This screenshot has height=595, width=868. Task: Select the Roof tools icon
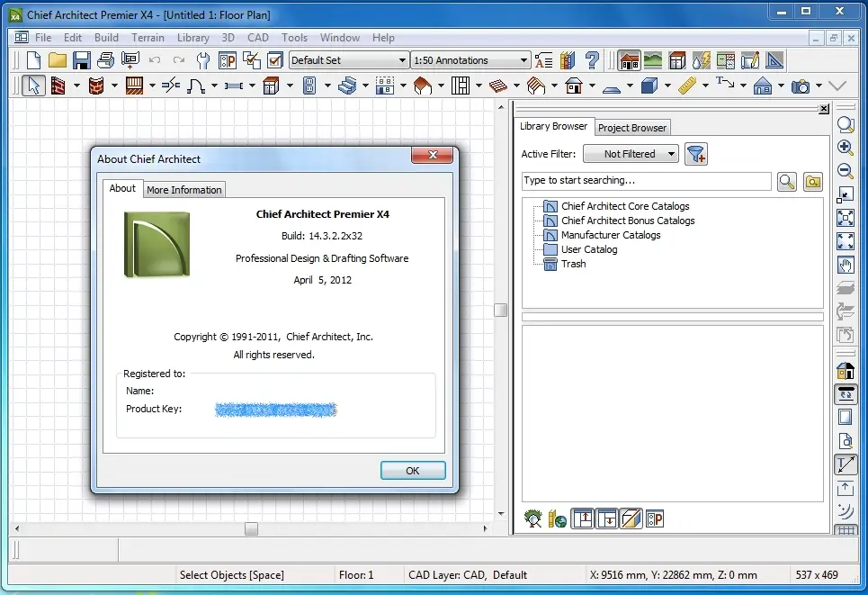coord(423,86)
